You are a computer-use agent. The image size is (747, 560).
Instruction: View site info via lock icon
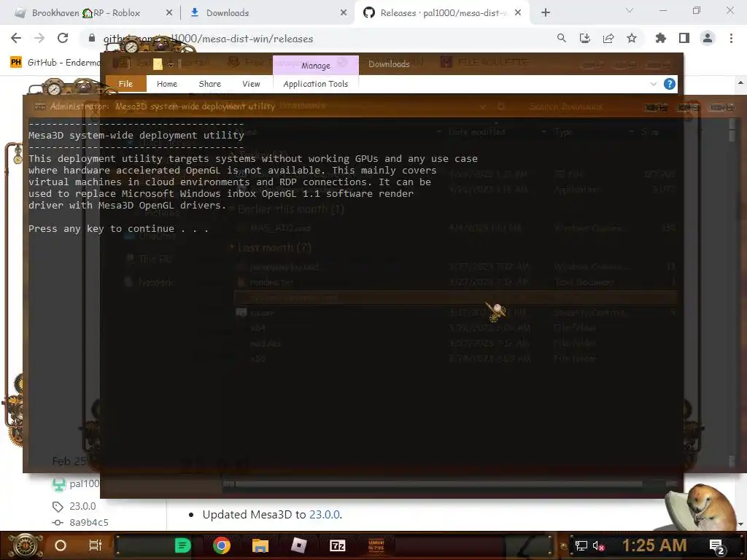(x=92, y=38)
